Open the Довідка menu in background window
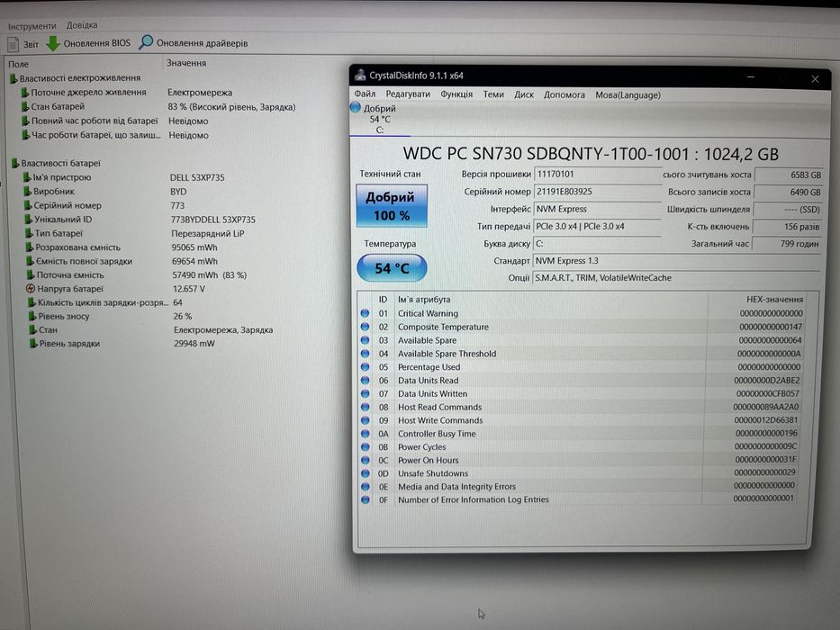The height and width of the screenshot is (630, 840). click(82, 25)
